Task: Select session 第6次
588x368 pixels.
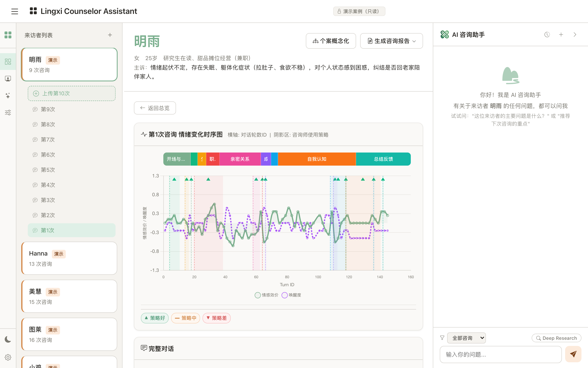Action: coord(71,155)
